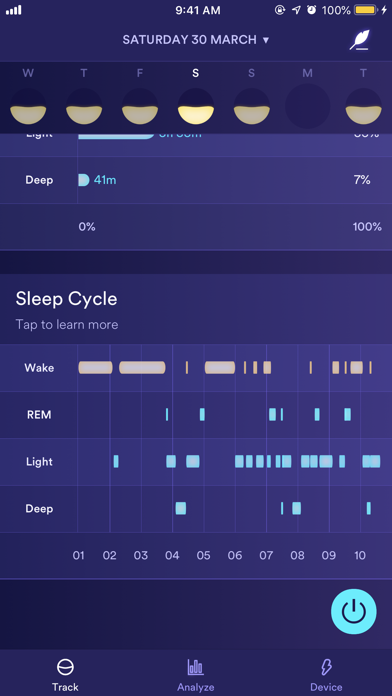
Task: Tap the feather journal icon
Action: pyautogui.click(x=360, y=40)
